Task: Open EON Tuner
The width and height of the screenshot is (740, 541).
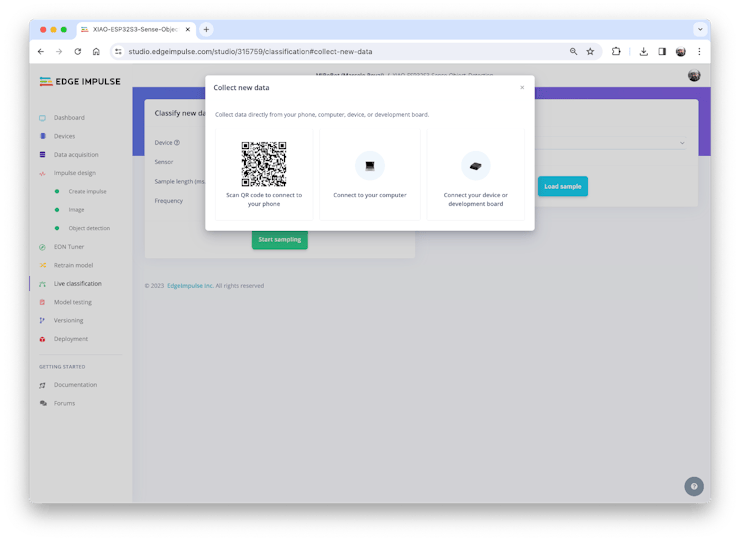Action: point(69,246)
